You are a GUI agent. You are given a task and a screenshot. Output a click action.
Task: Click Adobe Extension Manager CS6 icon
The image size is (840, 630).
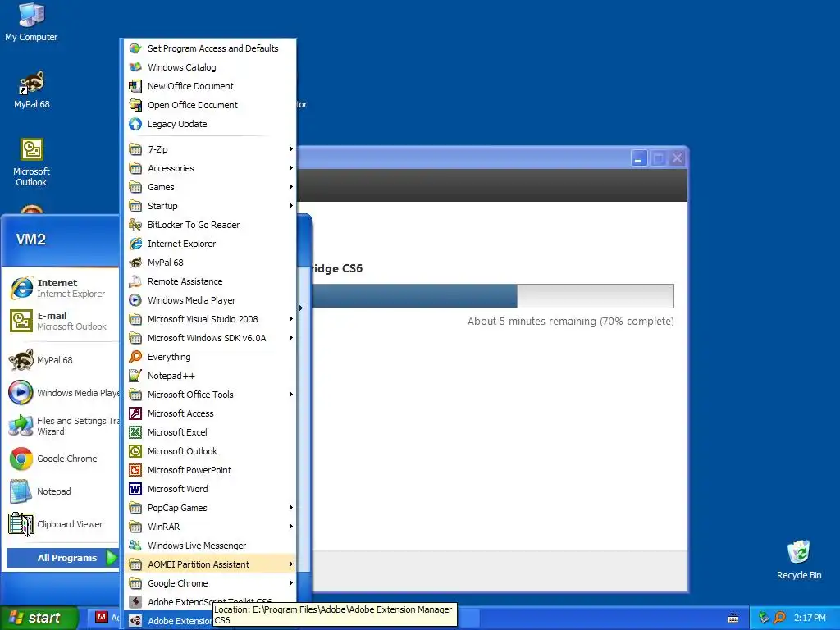point(135,621)
